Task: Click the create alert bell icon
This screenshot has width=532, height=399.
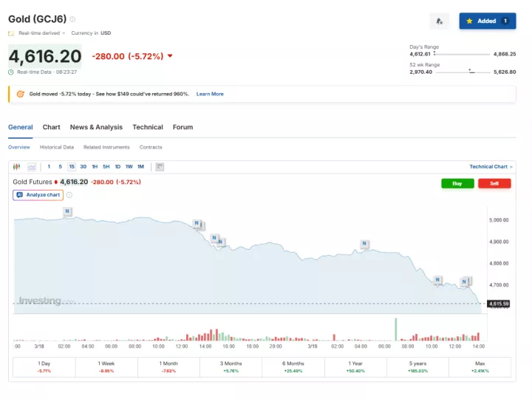Action: tap(439, 21)
